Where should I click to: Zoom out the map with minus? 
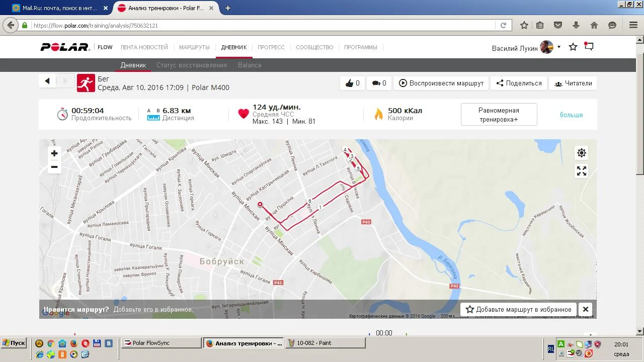point(54,167)
